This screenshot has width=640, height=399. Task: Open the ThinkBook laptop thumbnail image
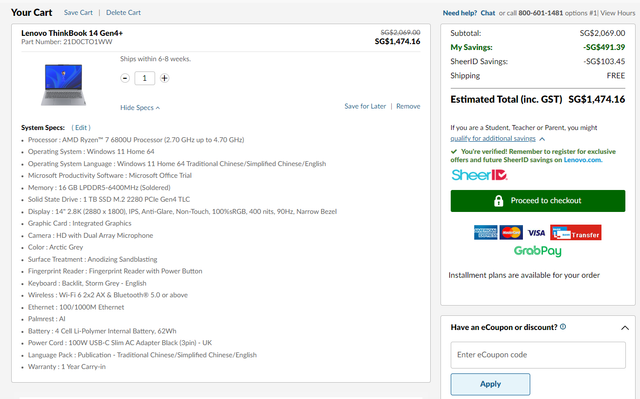click(63, 84)
